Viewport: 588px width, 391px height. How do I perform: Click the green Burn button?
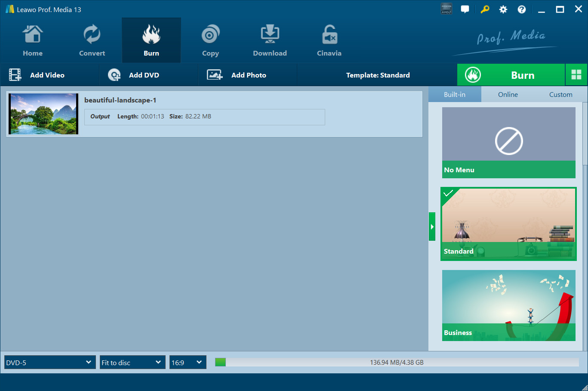pyautogui.click(x=511, y=75)
